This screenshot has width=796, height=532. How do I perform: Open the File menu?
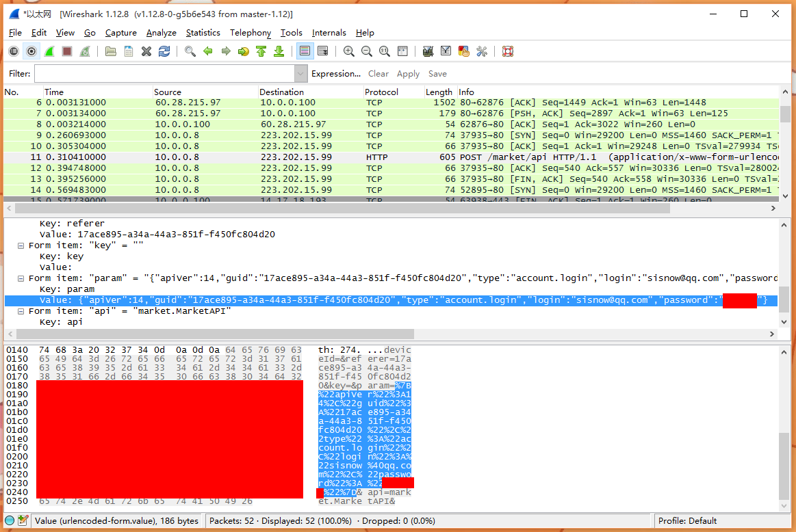15,32
